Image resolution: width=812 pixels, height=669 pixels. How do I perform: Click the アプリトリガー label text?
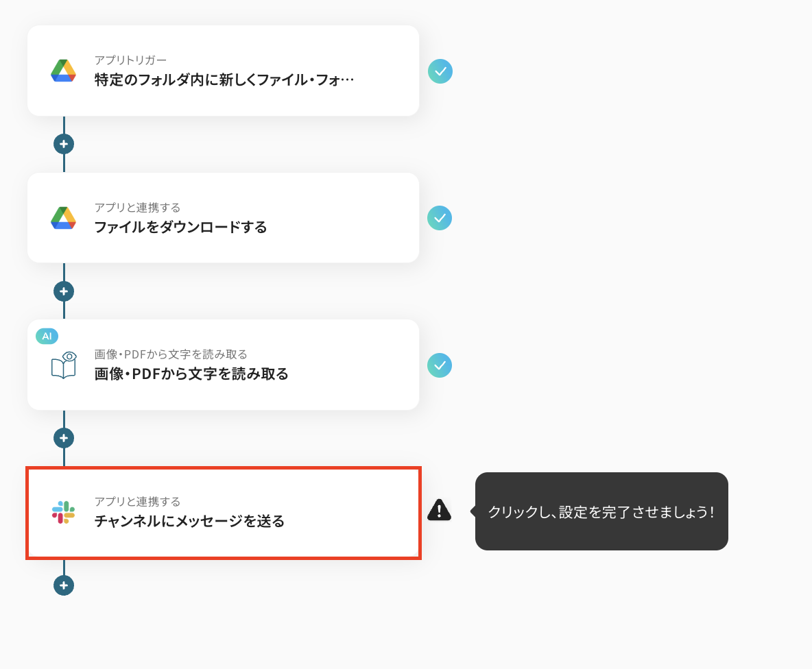click(x=130, y=60)
